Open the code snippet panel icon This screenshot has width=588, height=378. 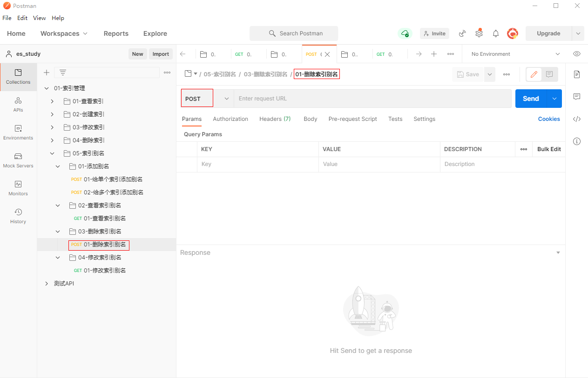pos(577,119)
